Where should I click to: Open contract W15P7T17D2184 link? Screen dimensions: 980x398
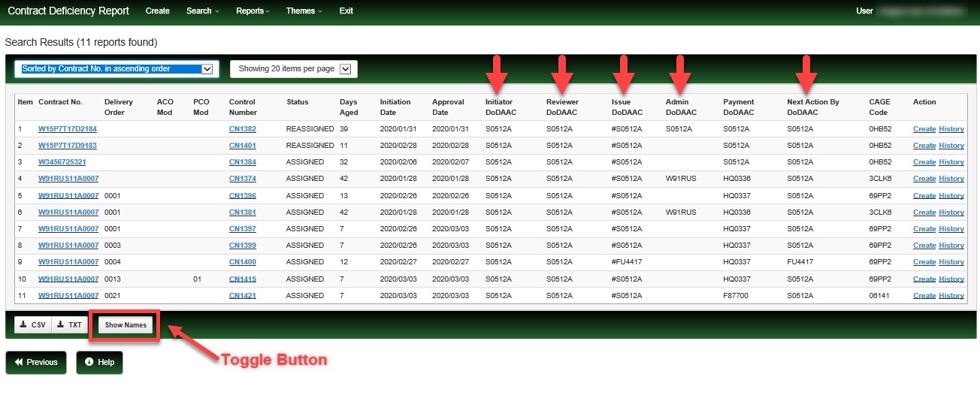click(68, 129)
